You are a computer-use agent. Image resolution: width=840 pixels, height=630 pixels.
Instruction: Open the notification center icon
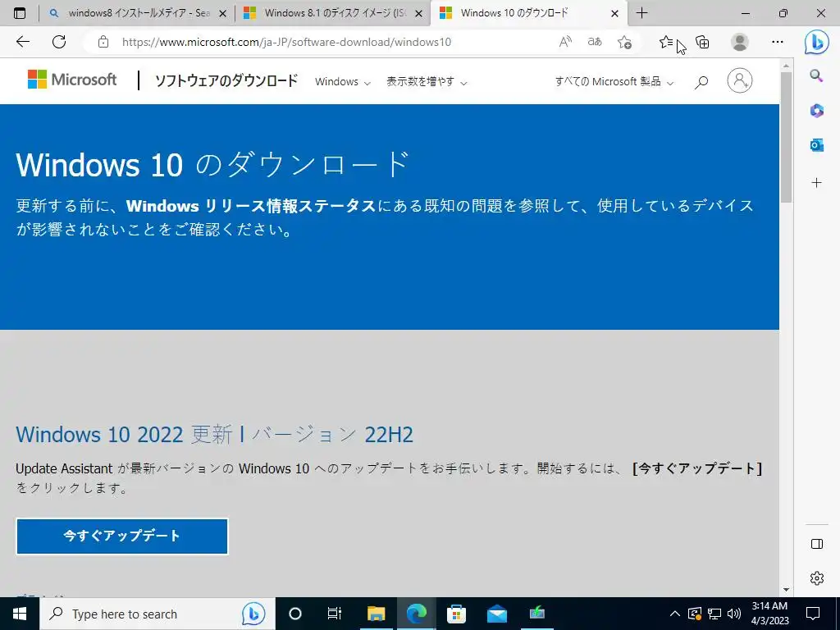813,614
